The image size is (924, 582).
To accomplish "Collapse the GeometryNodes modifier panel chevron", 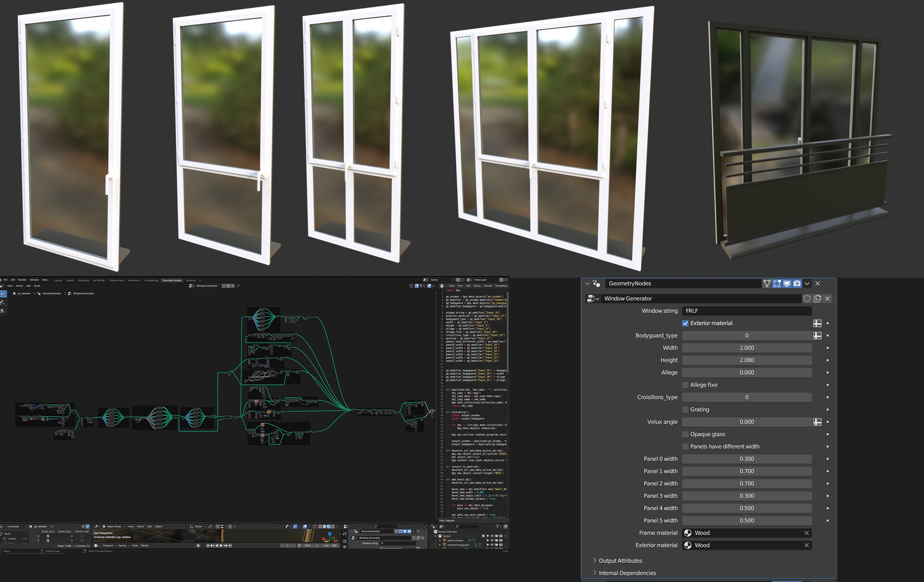I will [588, 283].
